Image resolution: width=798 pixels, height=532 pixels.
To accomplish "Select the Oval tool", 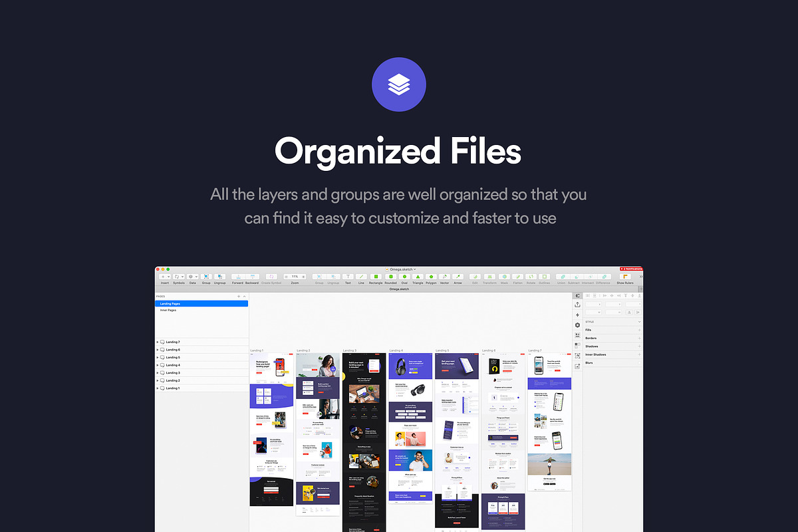I will 404,277.
